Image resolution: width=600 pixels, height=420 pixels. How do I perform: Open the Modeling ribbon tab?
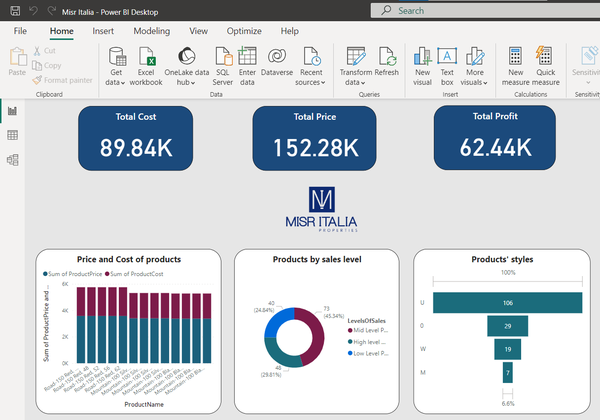click(x=152, y=31)
